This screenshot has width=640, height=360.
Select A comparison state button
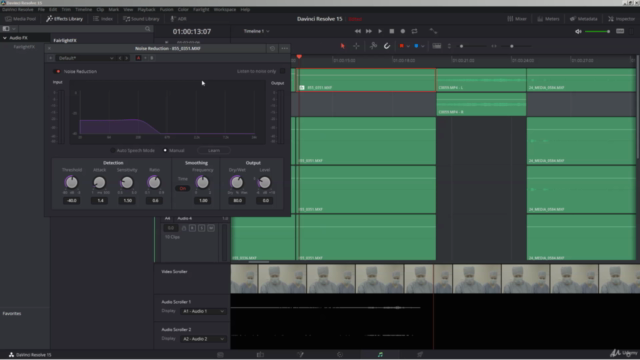[138, 58]
